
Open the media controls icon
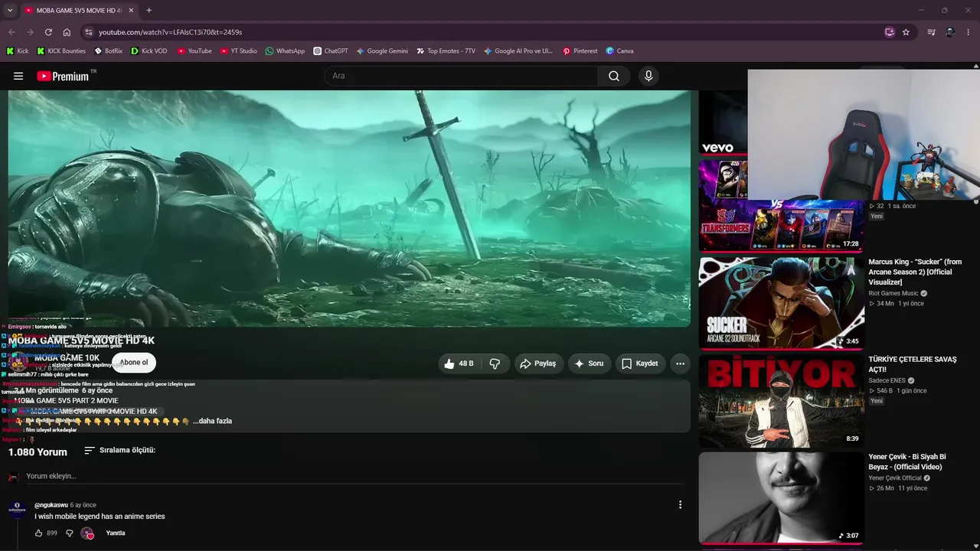point(931,32)
